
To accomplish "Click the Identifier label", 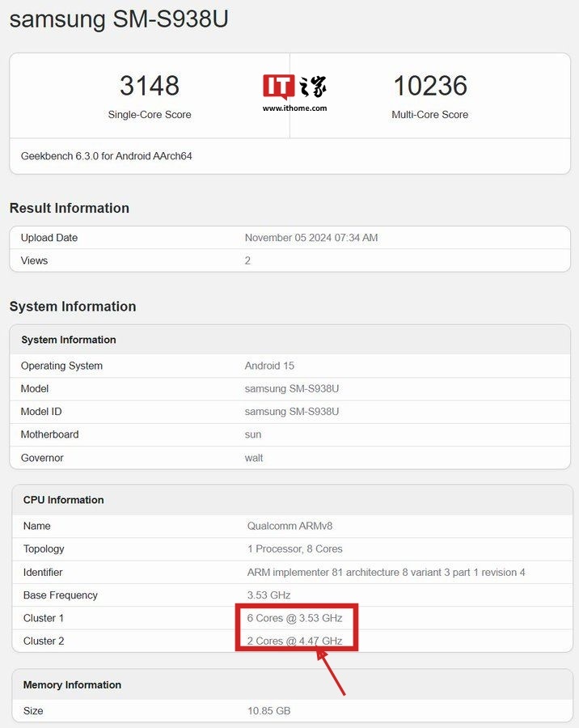I will click(43, 572).
